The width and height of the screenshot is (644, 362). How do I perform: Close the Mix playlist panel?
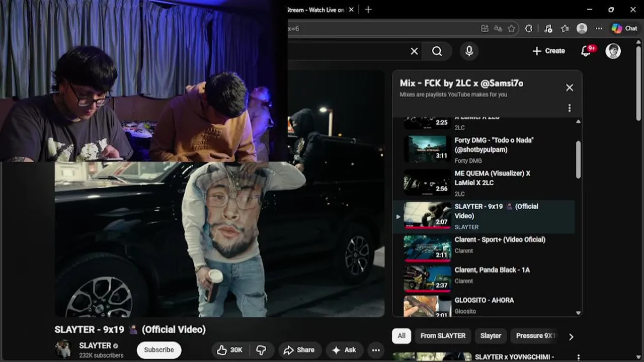point(570,87)
